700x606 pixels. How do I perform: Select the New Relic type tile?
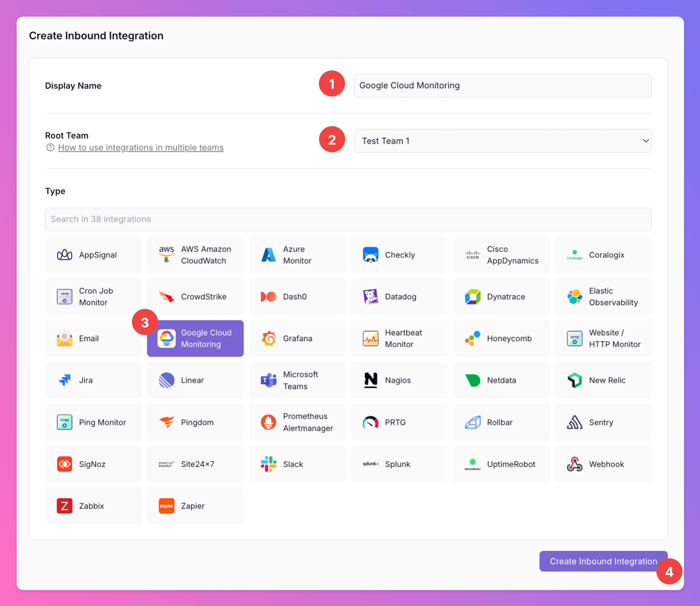point(603,380)
